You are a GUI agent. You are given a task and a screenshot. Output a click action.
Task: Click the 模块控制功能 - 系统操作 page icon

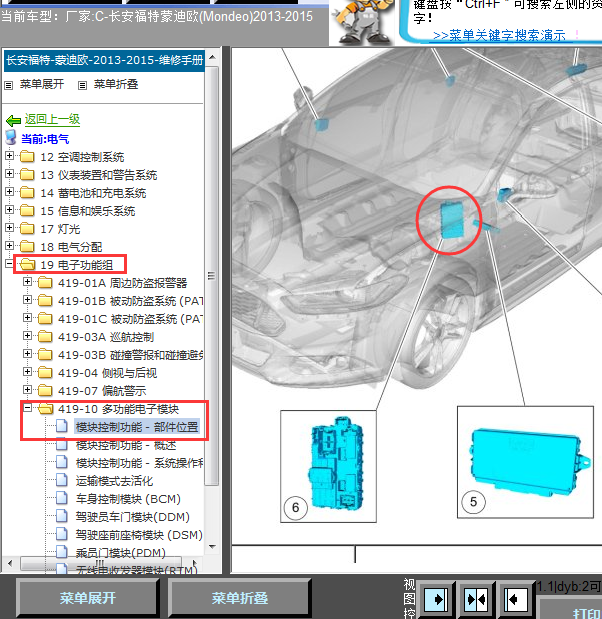tap(62, 462)
